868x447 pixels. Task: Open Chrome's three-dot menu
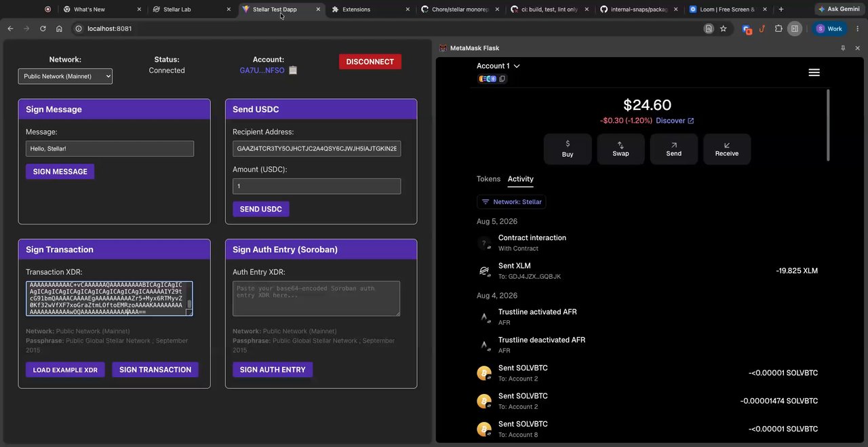point(858,28)
